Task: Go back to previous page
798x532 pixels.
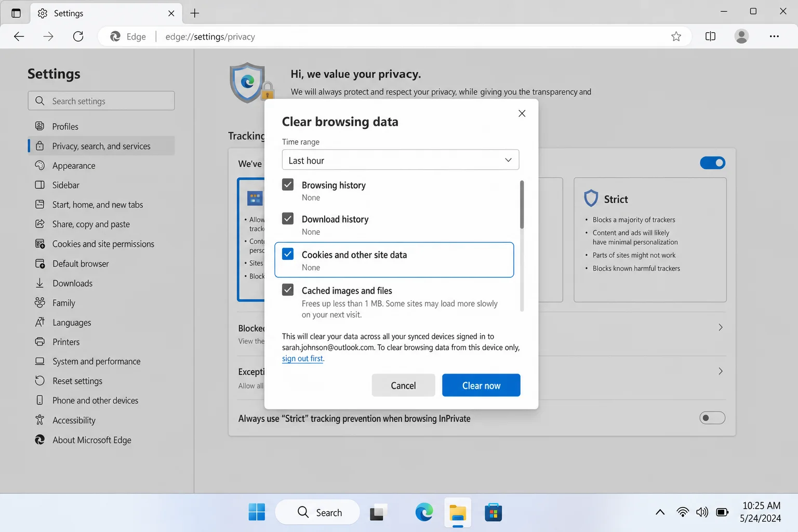Action: (x=19, y=36)
